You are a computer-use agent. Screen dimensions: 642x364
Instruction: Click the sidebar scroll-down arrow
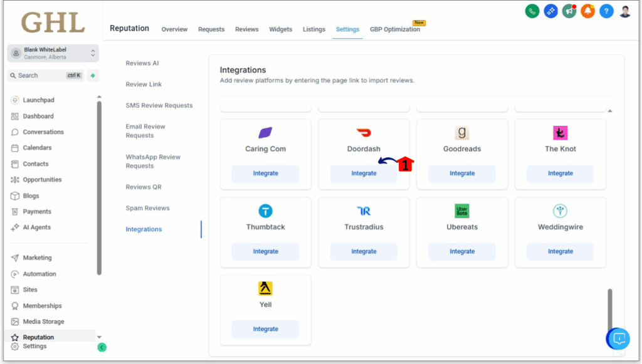point(99,338)
